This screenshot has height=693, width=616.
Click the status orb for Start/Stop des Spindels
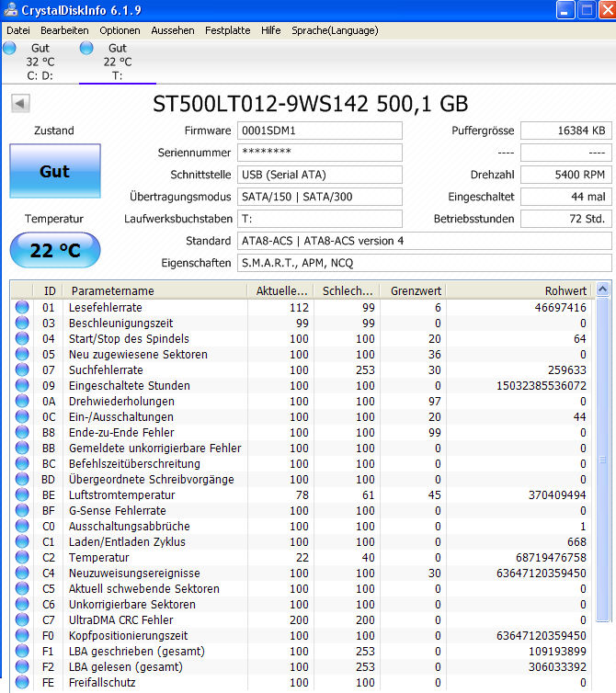point(22,338)
